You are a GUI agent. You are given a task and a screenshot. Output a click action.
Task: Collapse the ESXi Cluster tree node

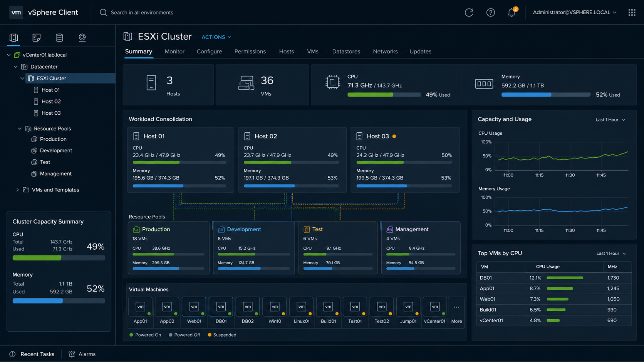(x=22, y=78)
